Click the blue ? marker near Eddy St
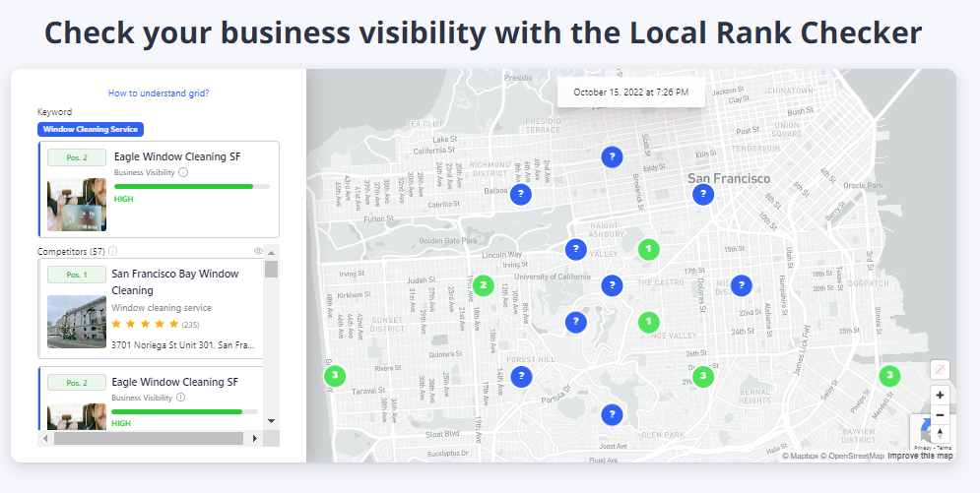The image size is (980, 493). [612, 156]
